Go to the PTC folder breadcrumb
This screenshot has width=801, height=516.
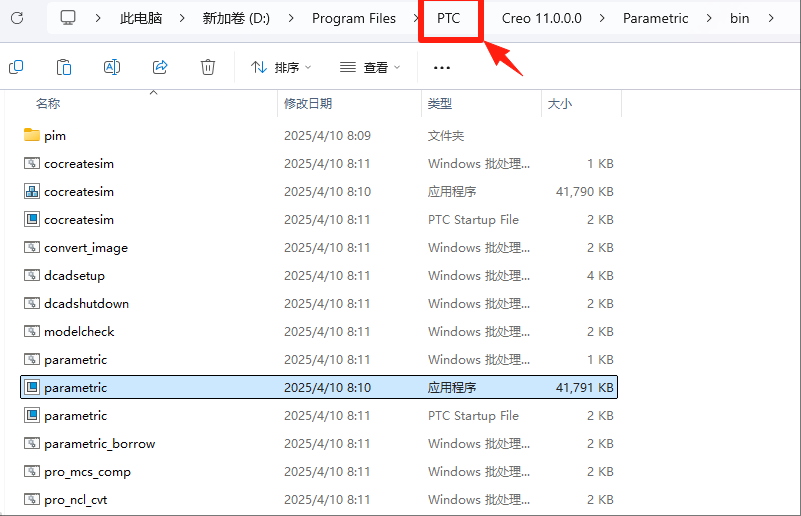(x=449, y=18)
